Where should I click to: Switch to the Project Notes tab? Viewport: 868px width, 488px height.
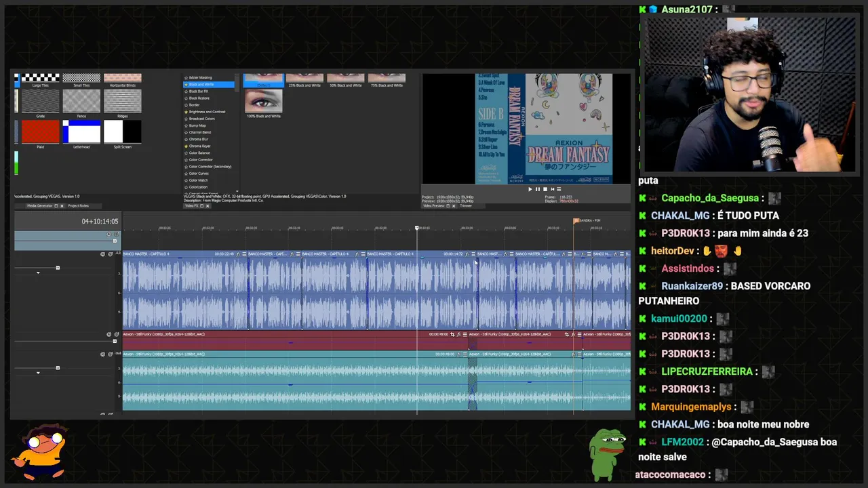point(78,205)
